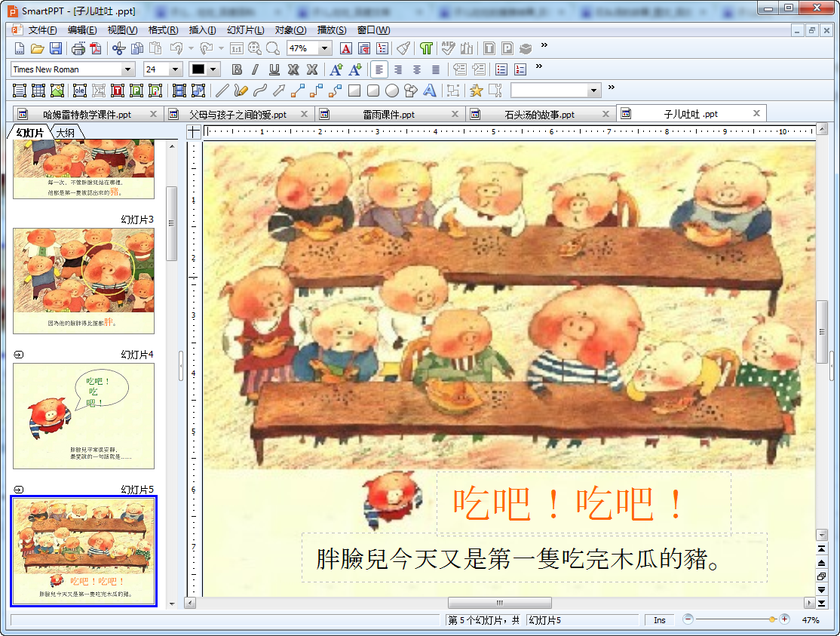Viewport: 840px width, 636px height.
Task: Create a new presentation document
Action: [20, 49]
